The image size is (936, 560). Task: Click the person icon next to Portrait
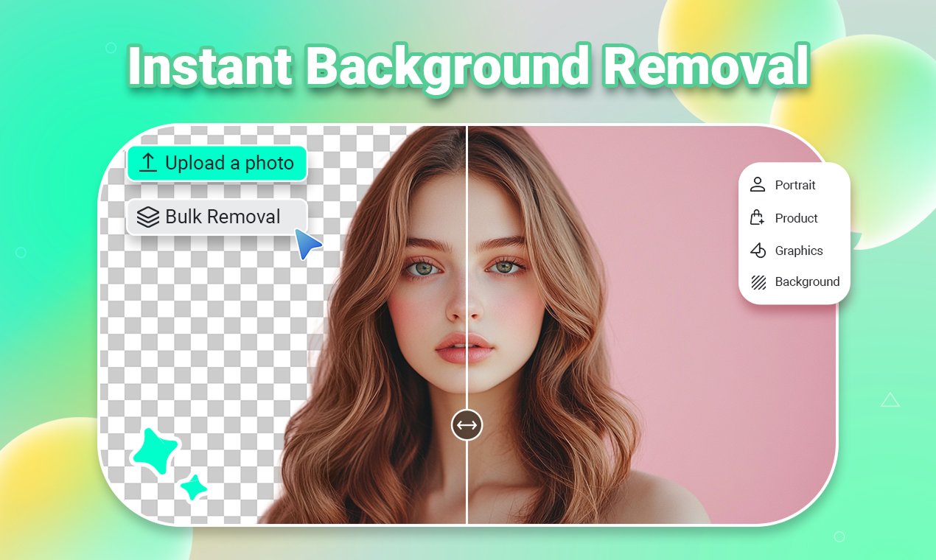coord(758,185)
